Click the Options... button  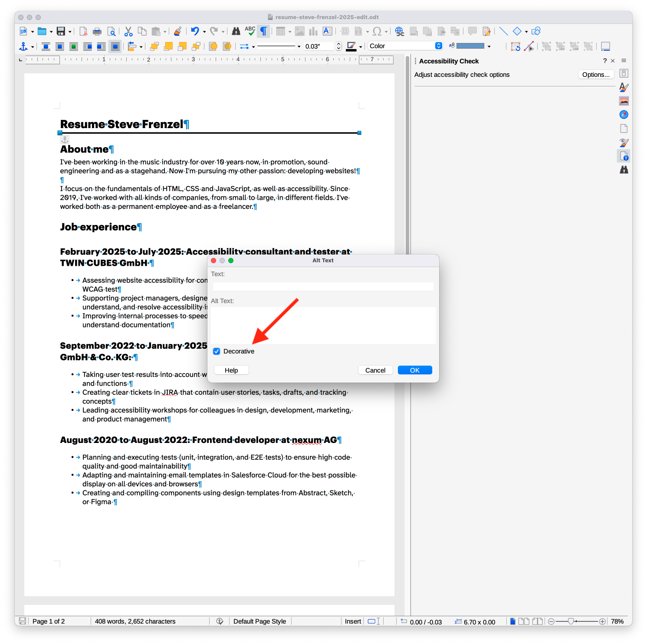click(595, 75)
